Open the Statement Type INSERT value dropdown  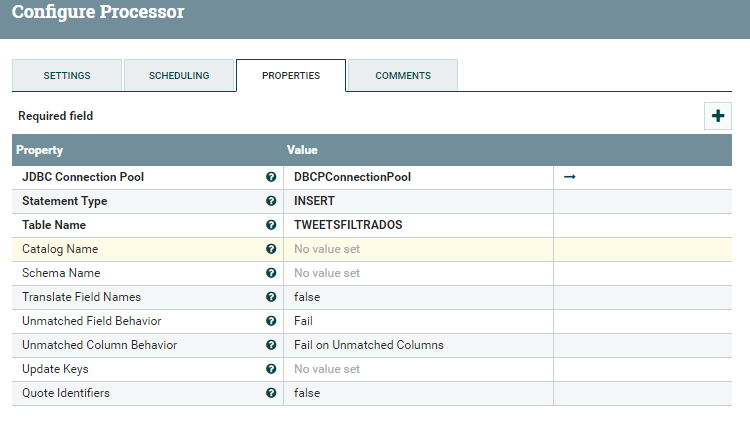click(315, 201)
